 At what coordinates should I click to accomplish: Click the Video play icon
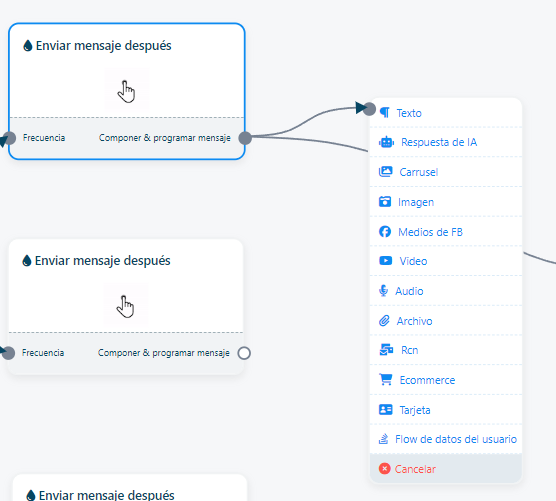coord(385,261)
